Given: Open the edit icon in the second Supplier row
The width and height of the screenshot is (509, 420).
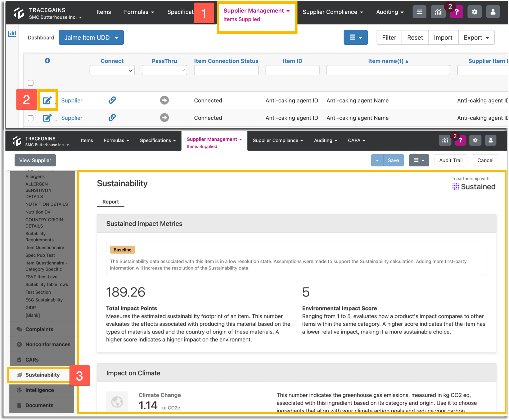Looking at the screenshot, I should [47, 118].
